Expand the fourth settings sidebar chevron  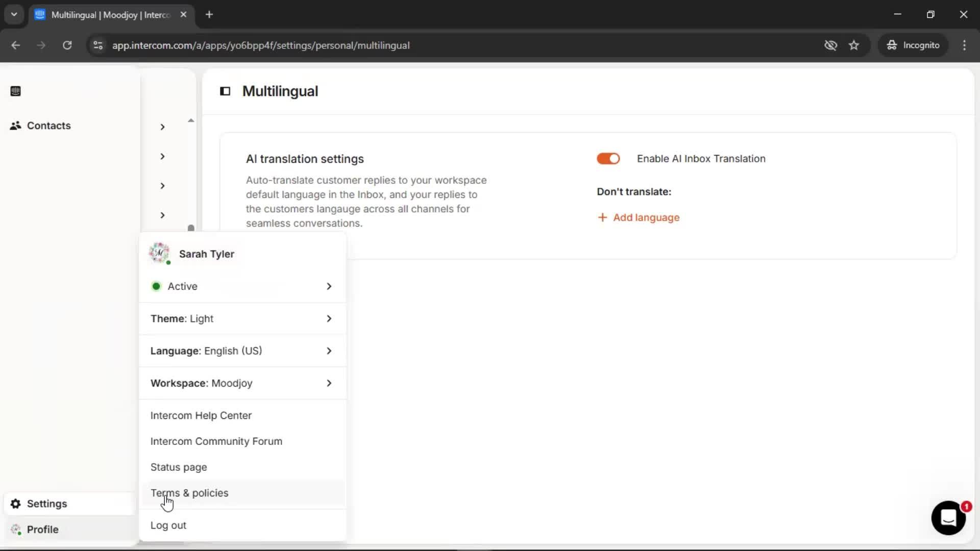[x=162, y=216]
